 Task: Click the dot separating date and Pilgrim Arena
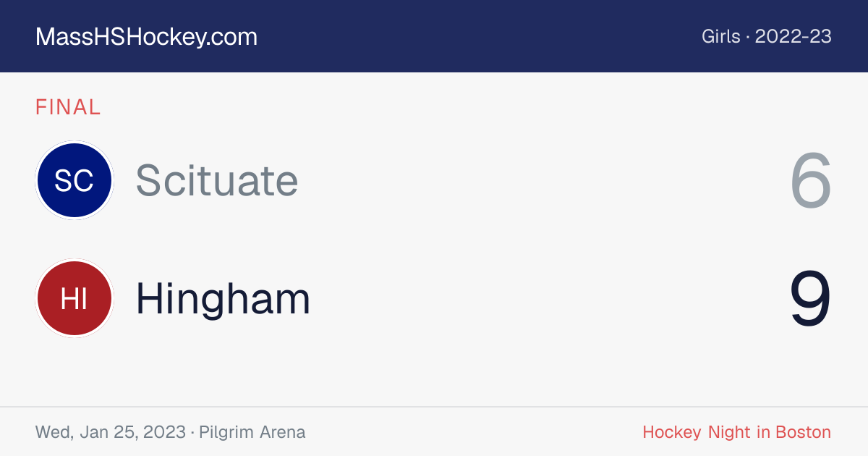(192, 433)
